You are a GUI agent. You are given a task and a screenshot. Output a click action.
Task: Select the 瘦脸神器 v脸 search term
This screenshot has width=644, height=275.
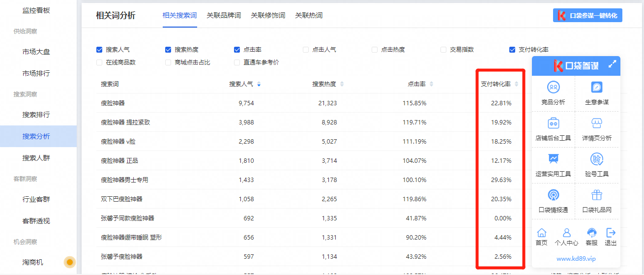coord(118,142)
